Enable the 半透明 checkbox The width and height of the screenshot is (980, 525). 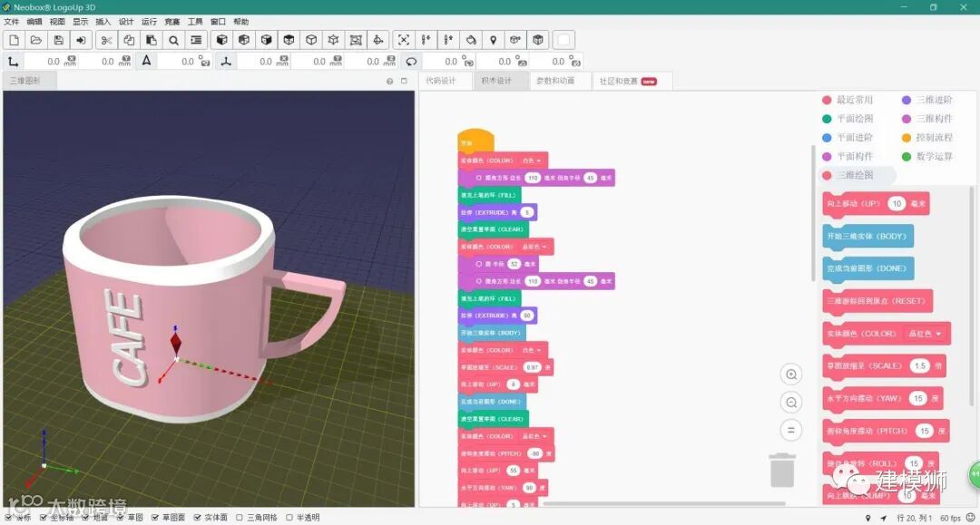pyautogui.click(x=289, y=518)
